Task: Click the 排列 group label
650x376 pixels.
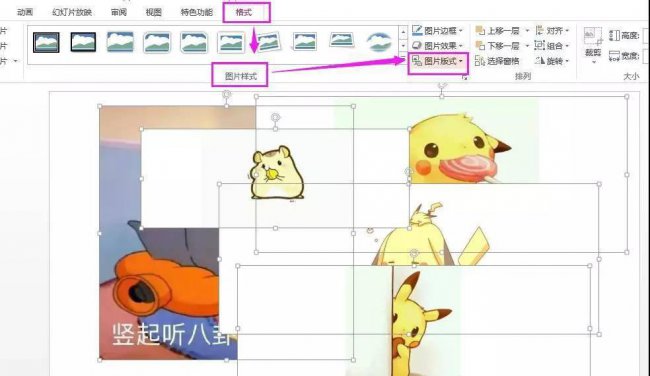Action: 523,76
